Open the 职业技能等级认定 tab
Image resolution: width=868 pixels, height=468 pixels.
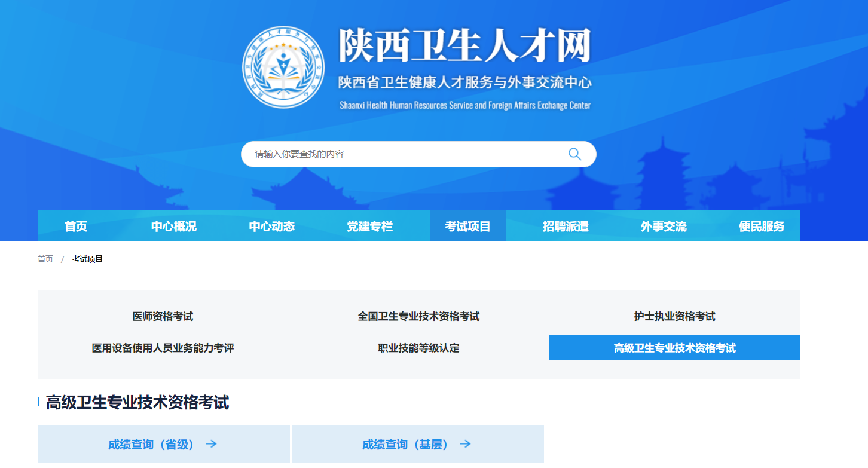click(418, 348)
